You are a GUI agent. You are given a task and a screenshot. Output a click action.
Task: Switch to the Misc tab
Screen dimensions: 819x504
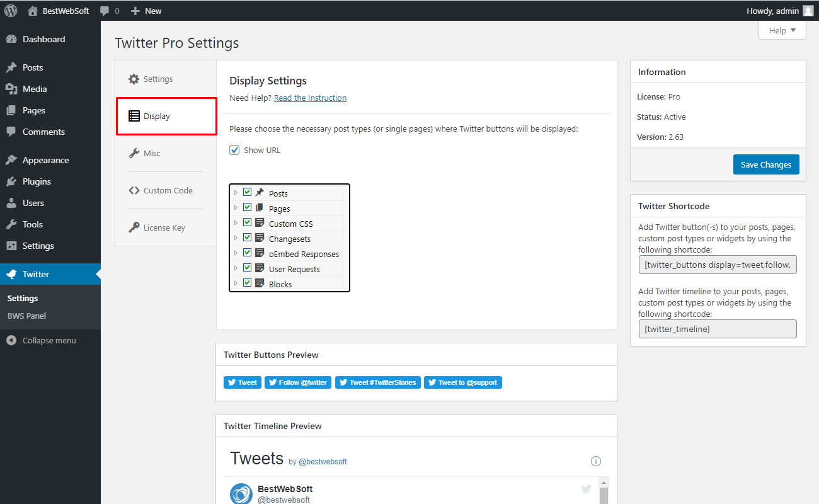tap(166, 153)
